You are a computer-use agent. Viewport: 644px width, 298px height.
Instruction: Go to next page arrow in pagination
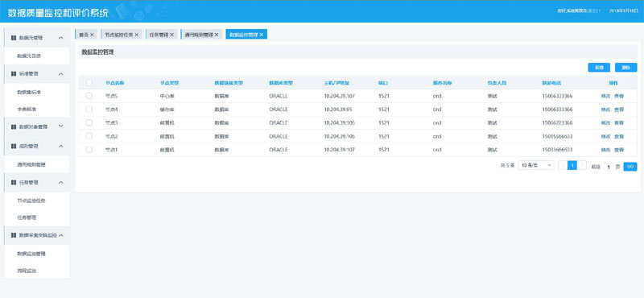[x=582, y=166]
